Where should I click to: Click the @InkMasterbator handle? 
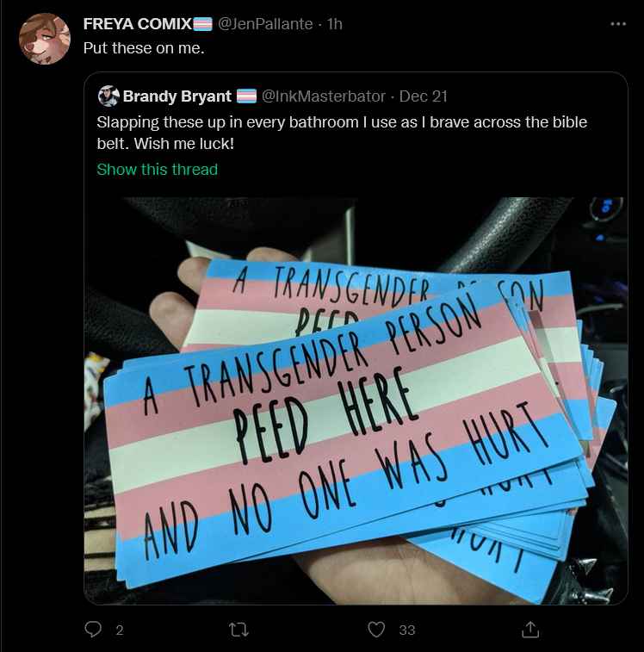tap(323, 96)
